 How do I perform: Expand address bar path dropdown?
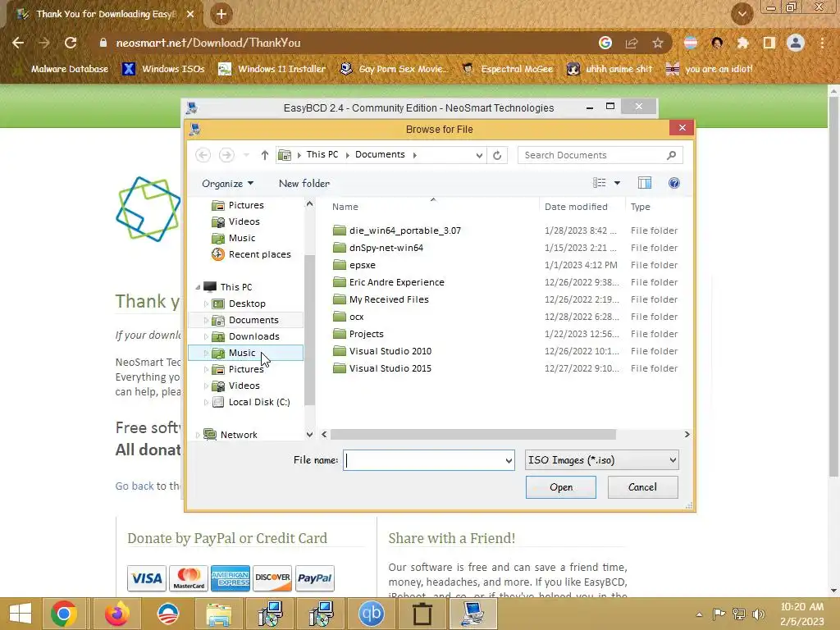coord(479,155)
